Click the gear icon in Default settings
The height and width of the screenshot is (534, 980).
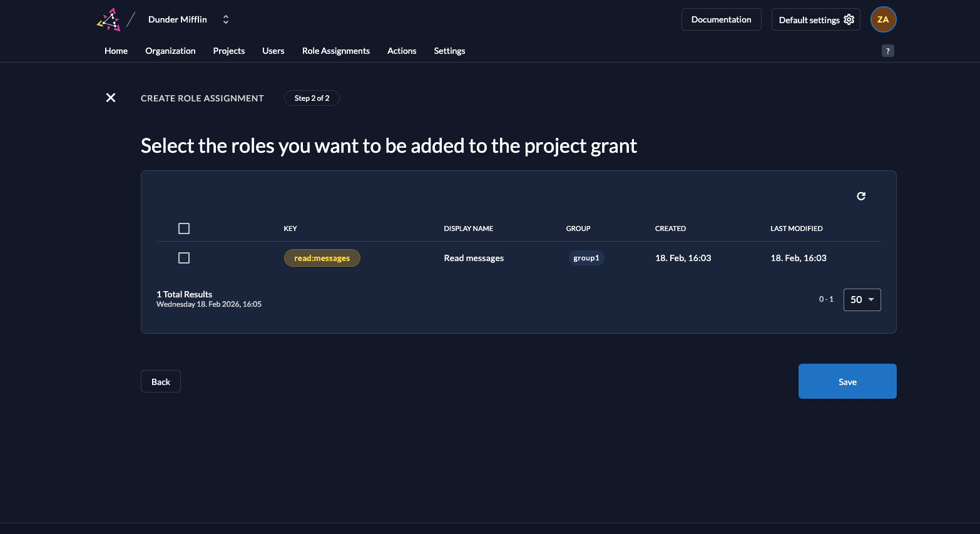(849, 19)
